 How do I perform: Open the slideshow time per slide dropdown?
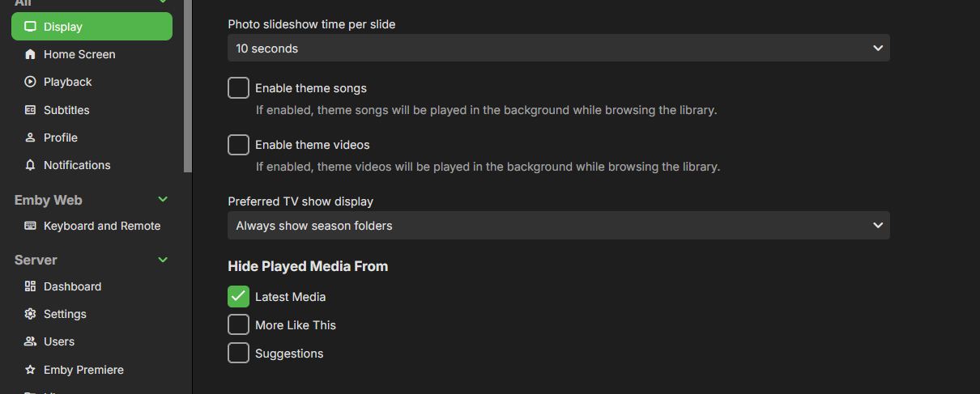point(558,49)
